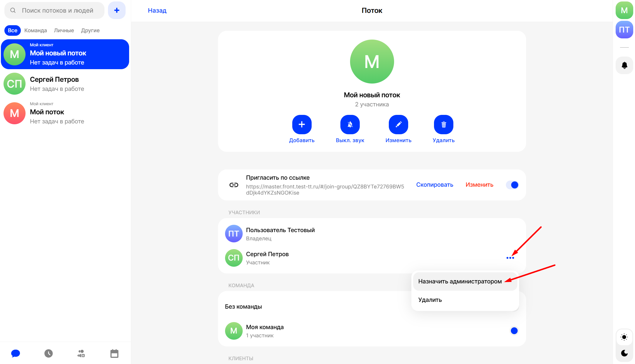Screen dimensions: 635x364
Task: Open the contacts people icon
Action: 81,353
